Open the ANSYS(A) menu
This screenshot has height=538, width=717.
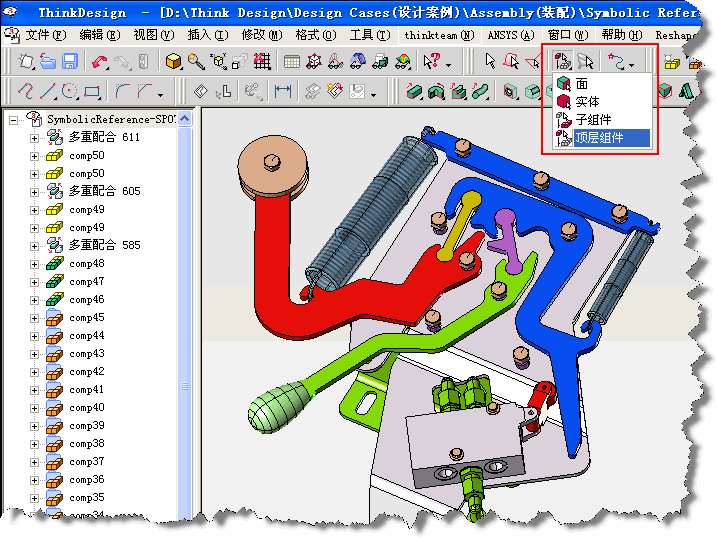coord(511,35)
